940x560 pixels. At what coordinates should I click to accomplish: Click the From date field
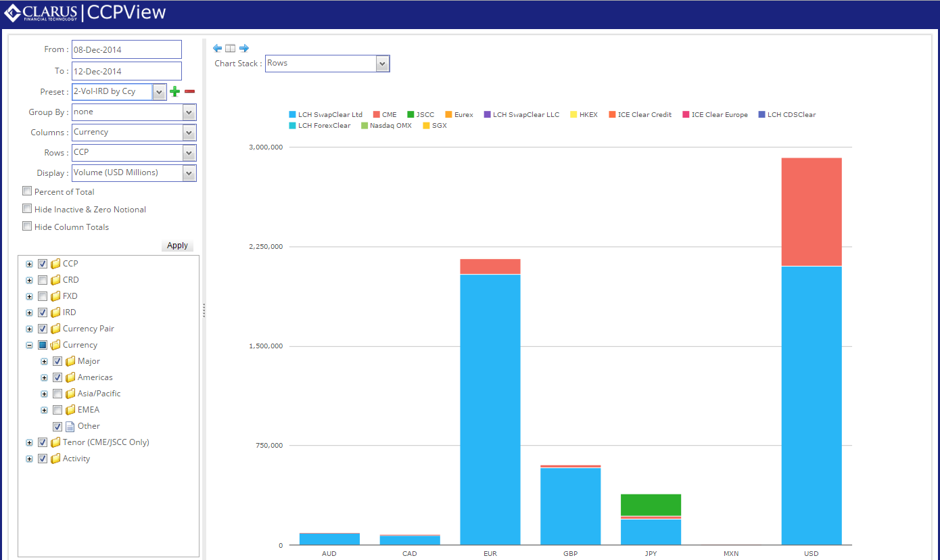click(x=126, y=49)
